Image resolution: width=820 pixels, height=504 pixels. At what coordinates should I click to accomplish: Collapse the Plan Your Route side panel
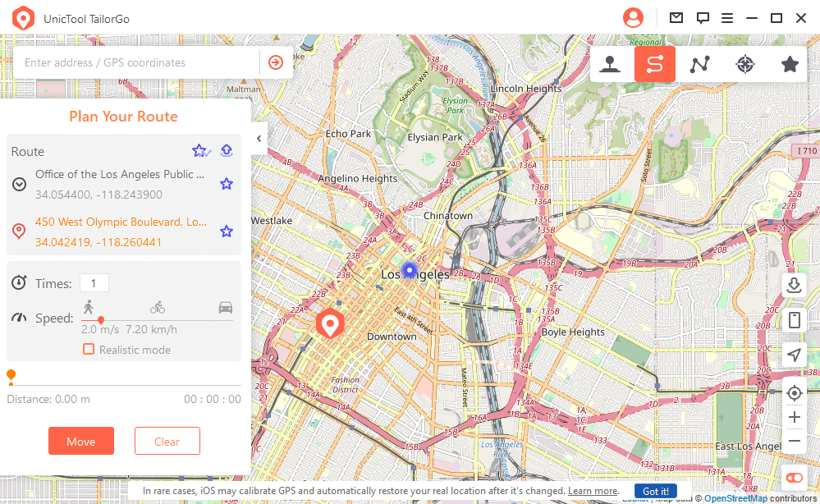259,139
